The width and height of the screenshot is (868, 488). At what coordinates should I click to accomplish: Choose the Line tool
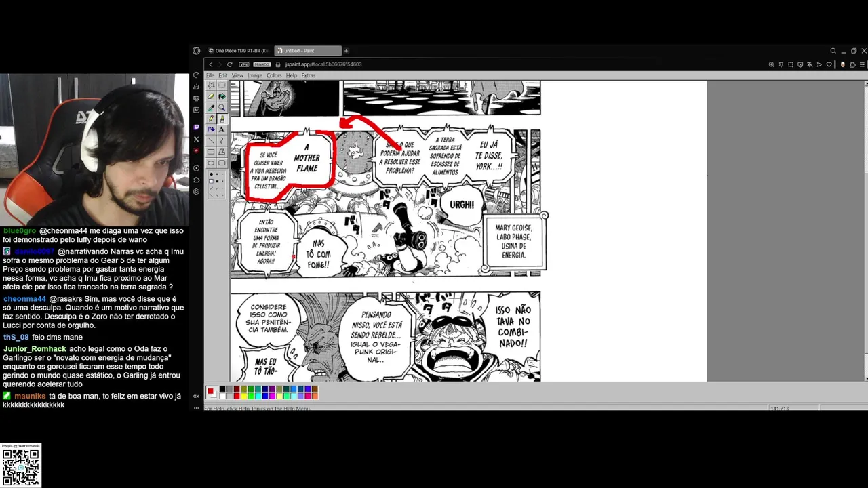click(x=211, y=140)
